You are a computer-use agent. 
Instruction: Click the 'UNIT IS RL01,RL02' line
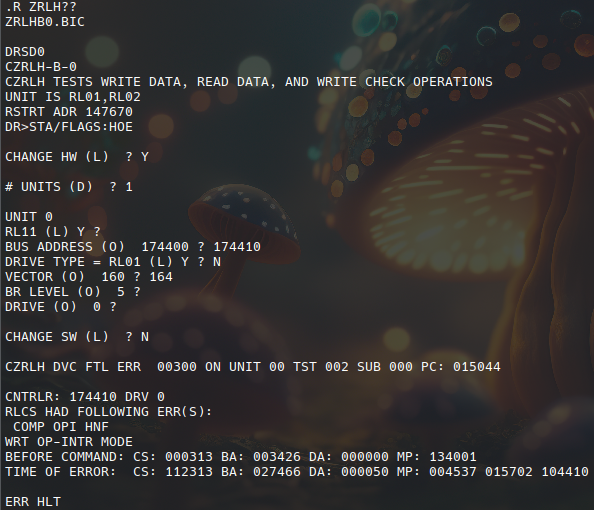(x=73, y=97)
